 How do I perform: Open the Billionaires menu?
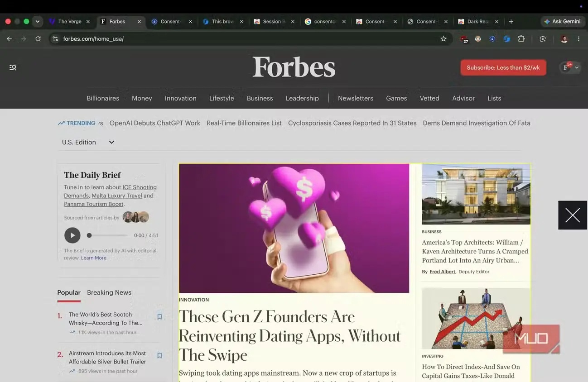point(103,98)
